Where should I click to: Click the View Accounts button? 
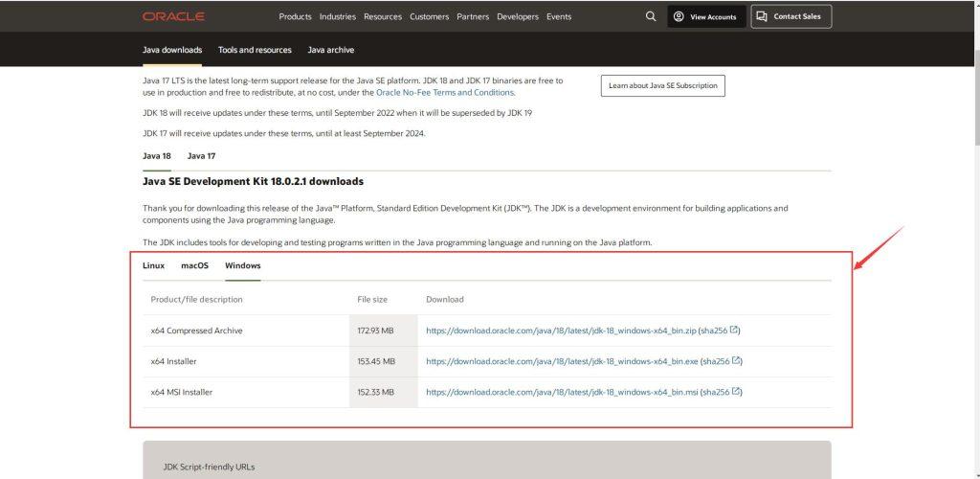[706, 17]
